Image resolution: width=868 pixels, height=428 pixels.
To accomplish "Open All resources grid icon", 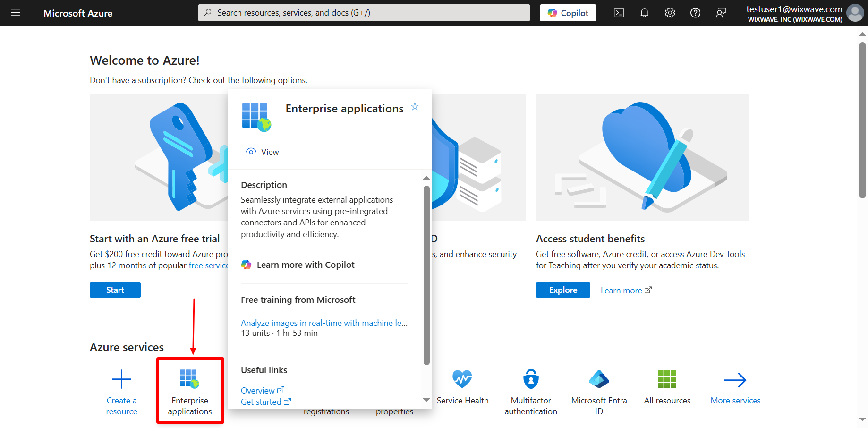I will 667,379.
